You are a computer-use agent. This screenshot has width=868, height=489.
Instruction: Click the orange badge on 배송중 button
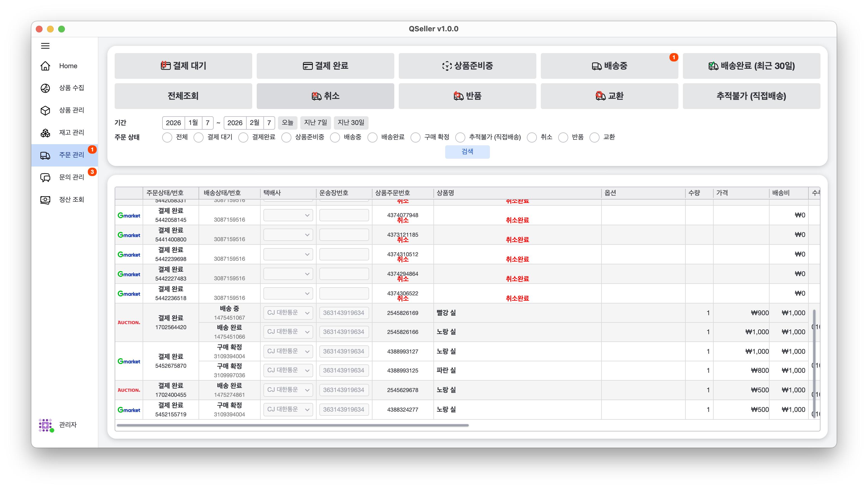coord(674,57)
